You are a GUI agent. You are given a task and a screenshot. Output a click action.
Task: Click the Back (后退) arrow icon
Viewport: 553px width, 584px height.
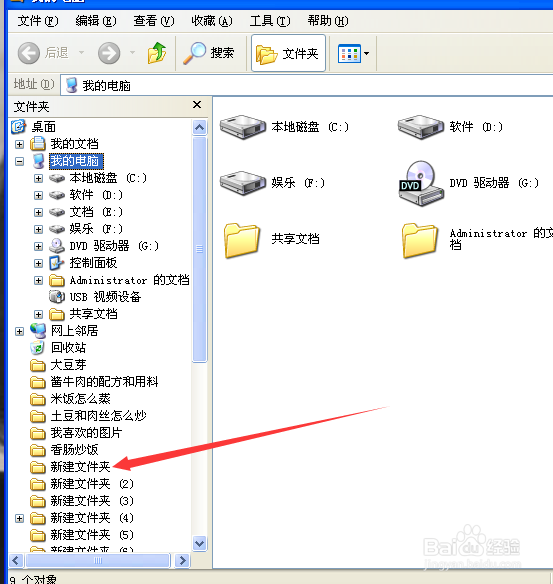coord(29,53)
